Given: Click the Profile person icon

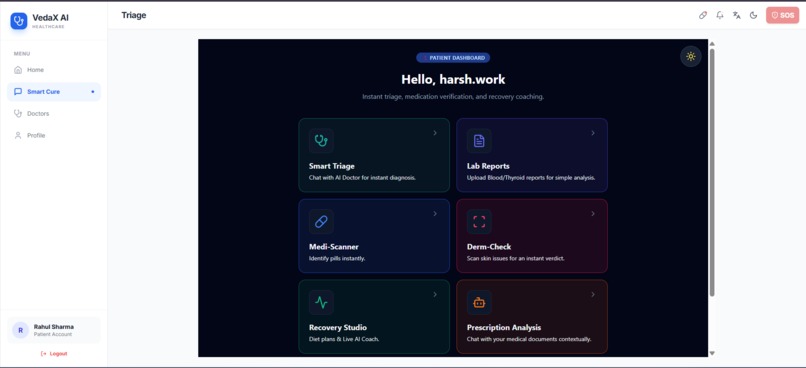Looking at the screenshot, I should [18, 136].
